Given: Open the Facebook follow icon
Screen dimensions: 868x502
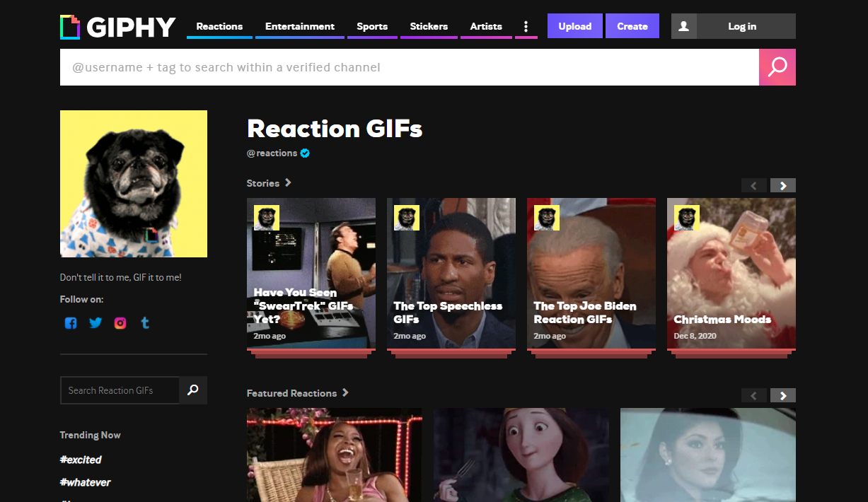Looking at the screenshot, I should (71, 323).
